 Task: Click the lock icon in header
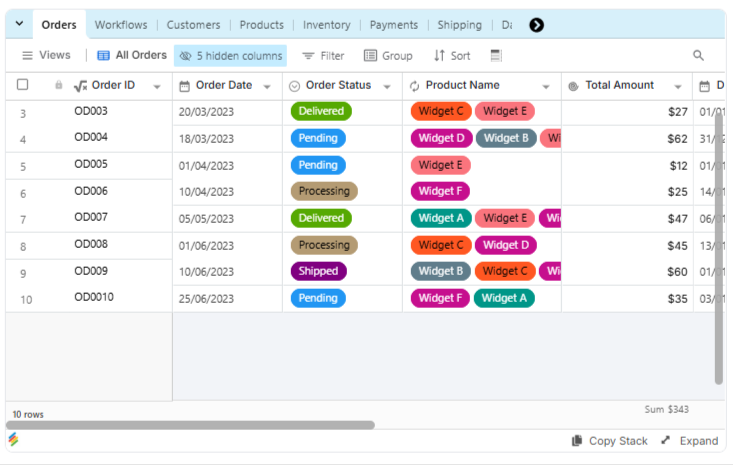click(58, 85)
